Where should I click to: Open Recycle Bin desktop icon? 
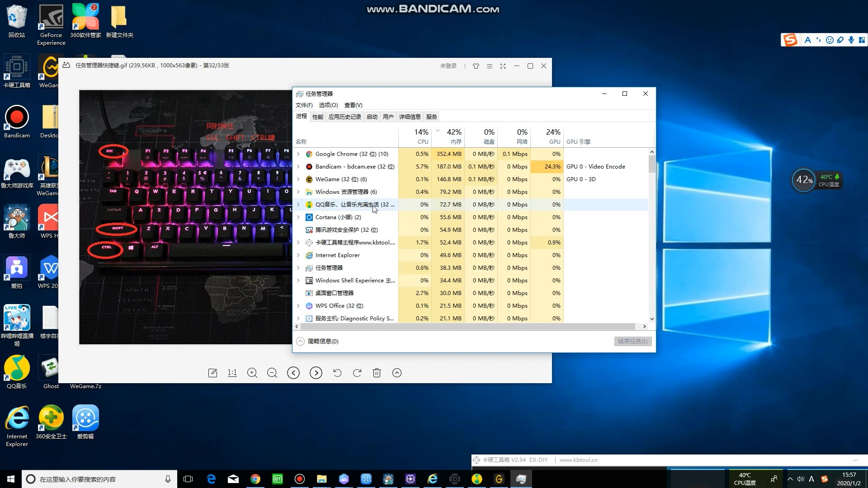tap(17, 21)
